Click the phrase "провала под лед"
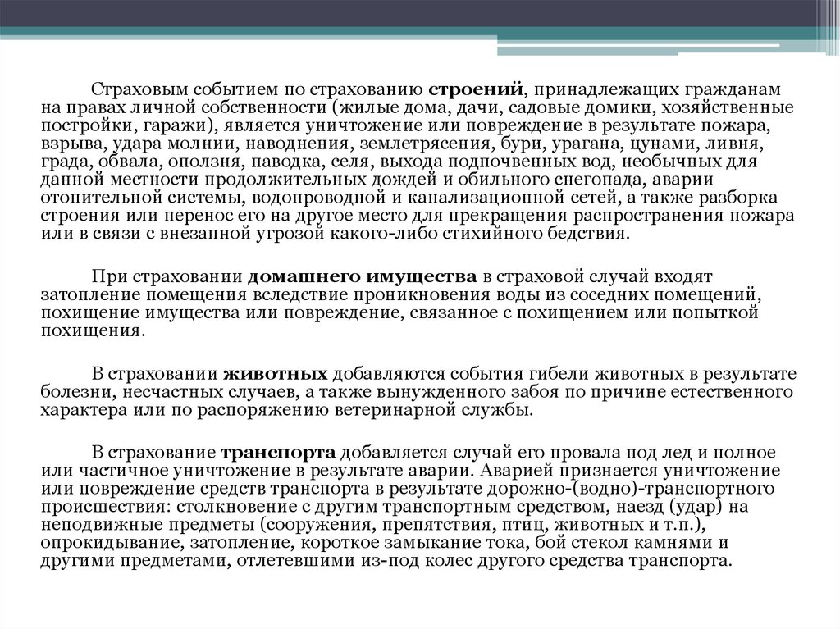The image size is (840, 629). coord(622,452)
